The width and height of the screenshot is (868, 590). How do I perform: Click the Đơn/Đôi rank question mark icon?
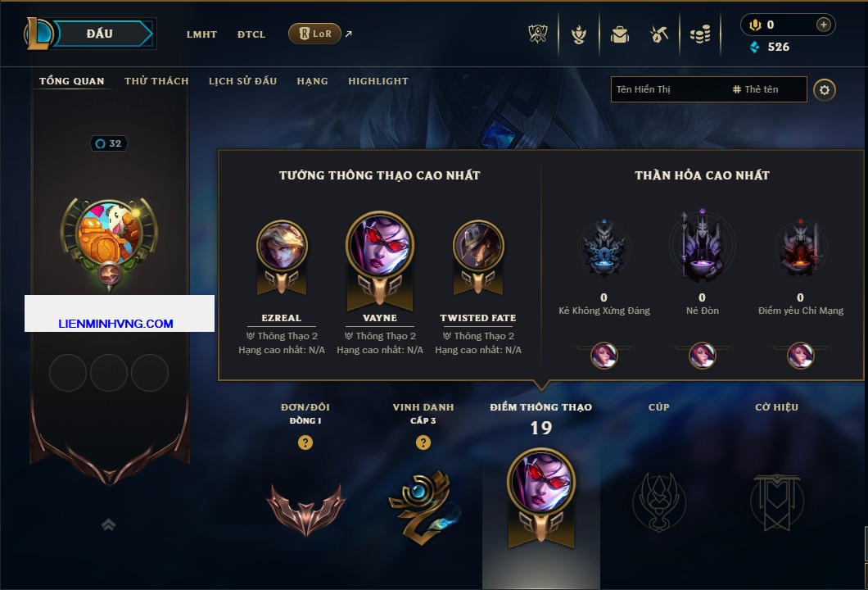click(305, 442)
